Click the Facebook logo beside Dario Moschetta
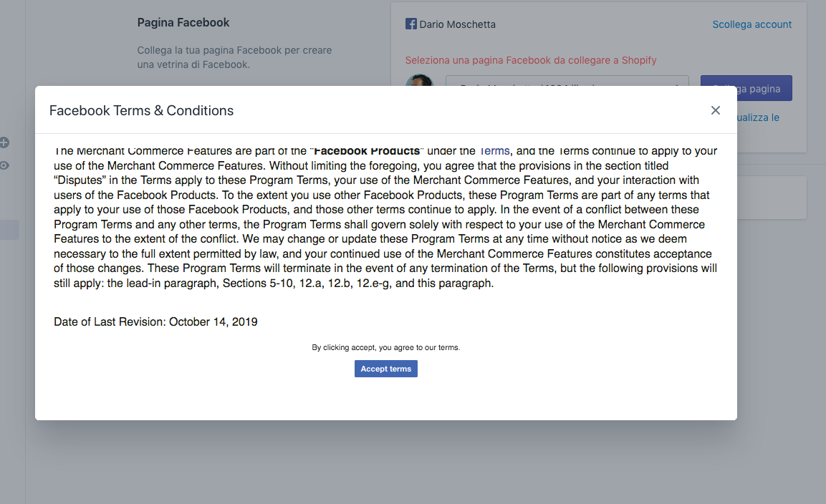 tap(411, 24)
